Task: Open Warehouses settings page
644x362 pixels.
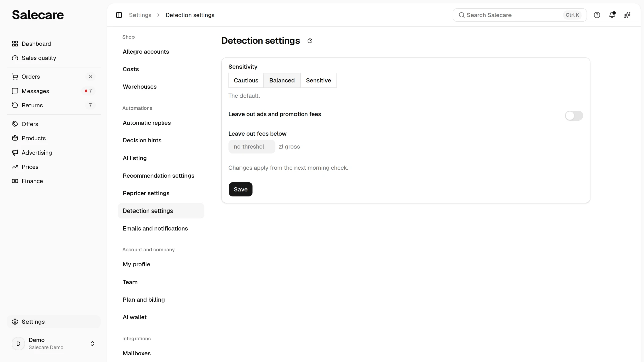Action: click(161, 87)
